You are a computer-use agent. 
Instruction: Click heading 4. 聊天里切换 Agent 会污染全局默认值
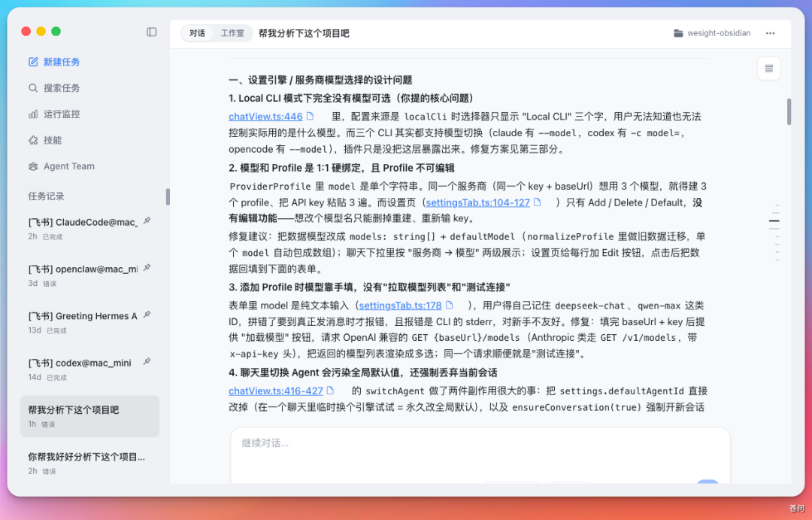click(x=363, y=373)
